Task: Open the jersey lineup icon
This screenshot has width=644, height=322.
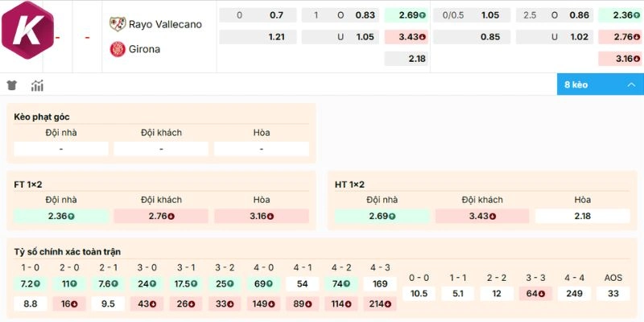Action: (x=12, y=85)
